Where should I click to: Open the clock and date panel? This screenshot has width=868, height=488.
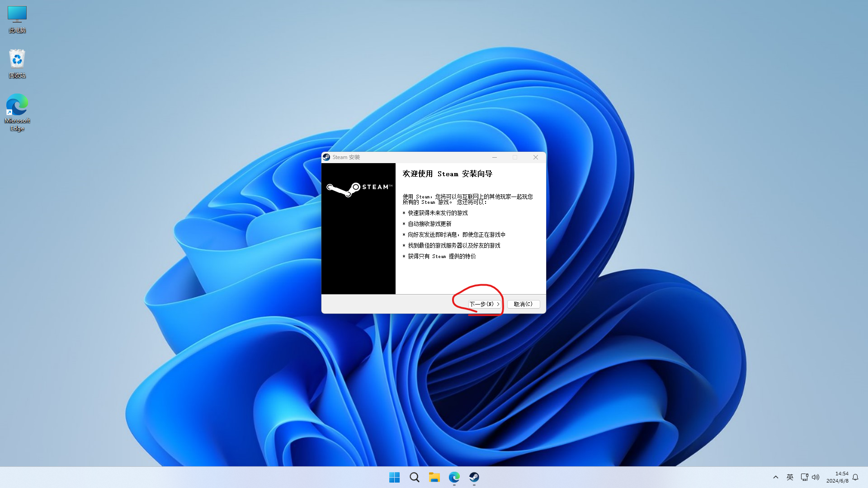(x=837, y=477)
